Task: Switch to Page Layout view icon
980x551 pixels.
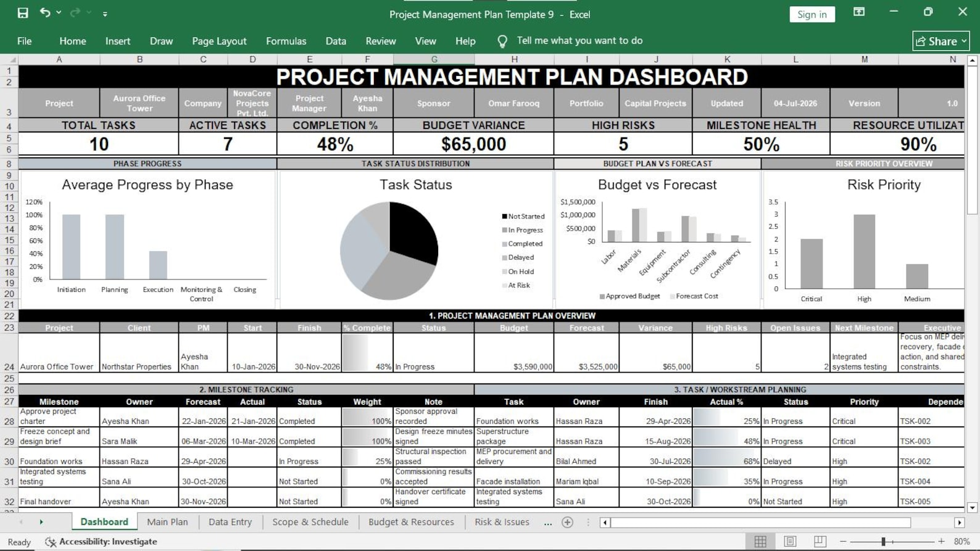Action: click(790, 542)
